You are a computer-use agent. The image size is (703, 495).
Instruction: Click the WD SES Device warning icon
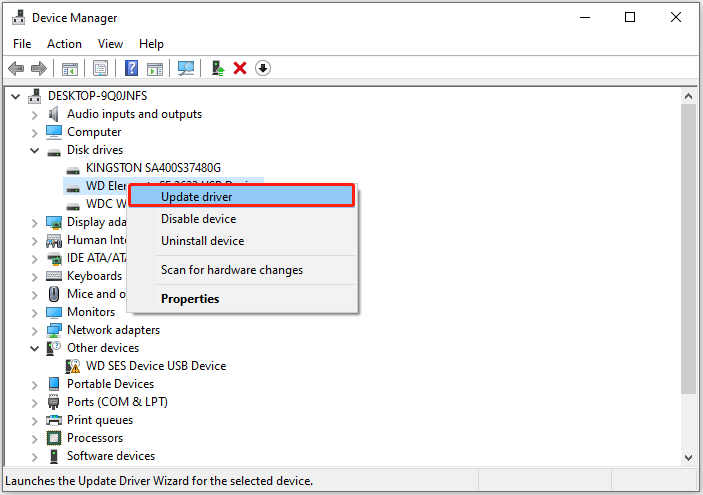click(x=73, y=366)
